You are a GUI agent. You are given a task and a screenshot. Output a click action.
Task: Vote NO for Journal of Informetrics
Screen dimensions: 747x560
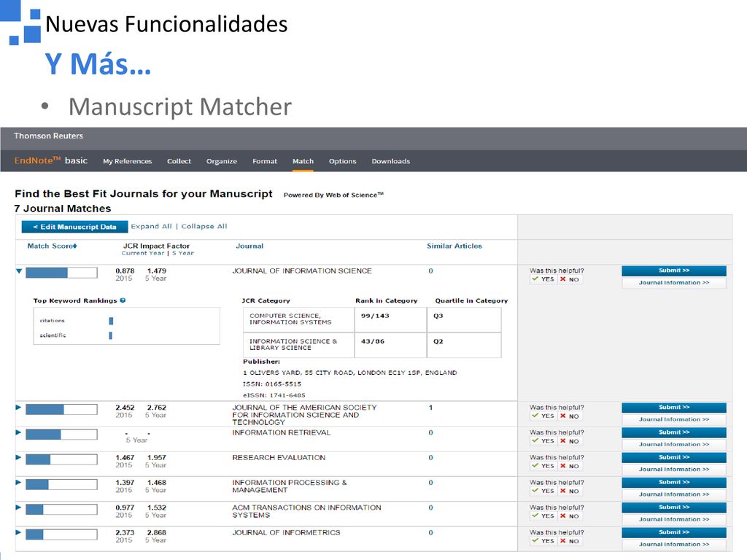coord(569,541)
